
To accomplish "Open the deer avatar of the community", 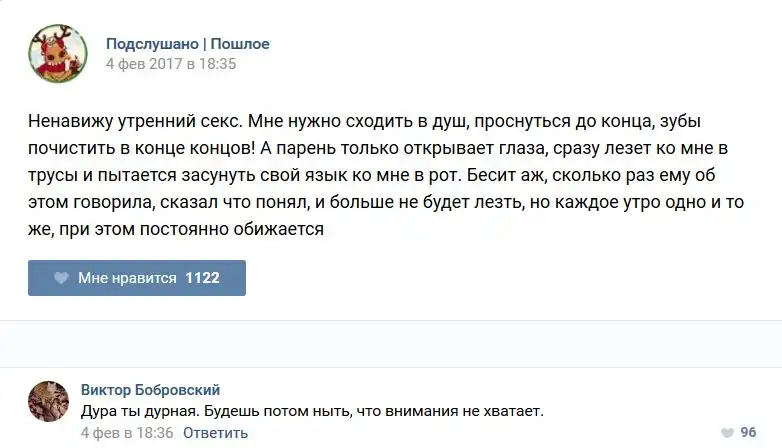I will tap(57, 53).
